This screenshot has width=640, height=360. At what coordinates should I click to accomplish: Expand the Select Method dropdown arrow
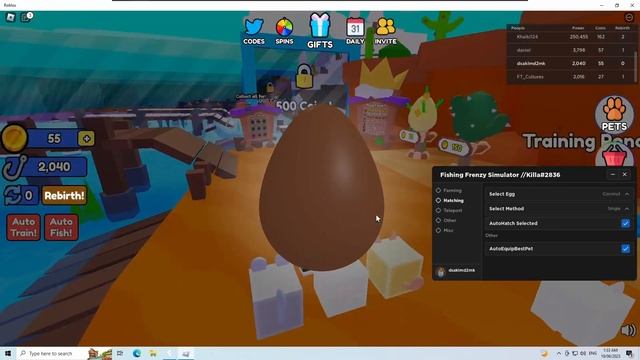[627, 209]
